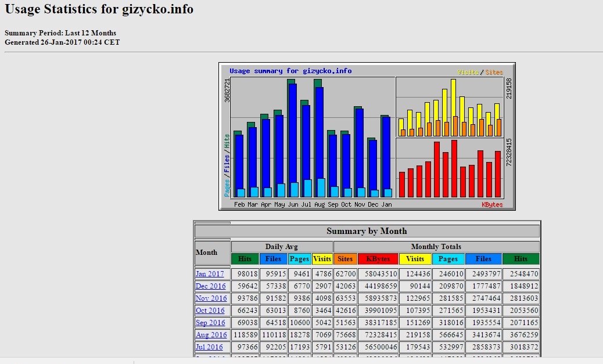Click the green Hits header under Daily Avg
Image resolution: width=603 pixels, height=364 pixels.
tap(245, 259)
